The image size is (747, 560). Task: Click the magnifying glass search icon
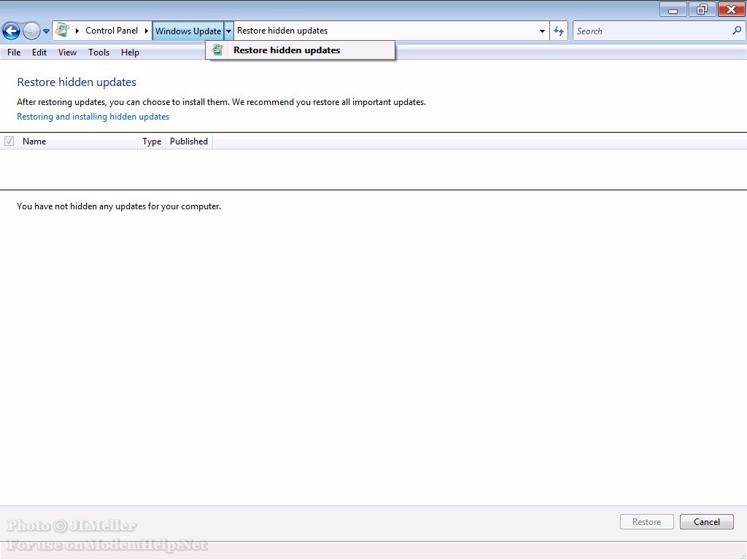click(x=737, y=31)
